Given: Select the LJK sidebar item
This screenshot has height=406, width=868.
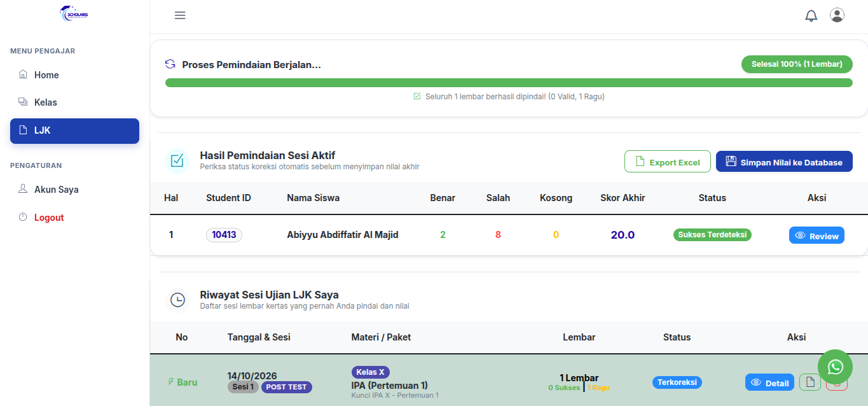Looking at the screenshot, I should [74, 131].
